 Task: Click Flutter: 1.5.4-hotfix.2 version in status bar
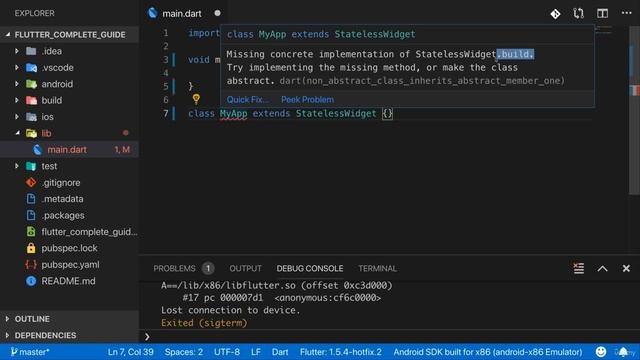[341, 352]
